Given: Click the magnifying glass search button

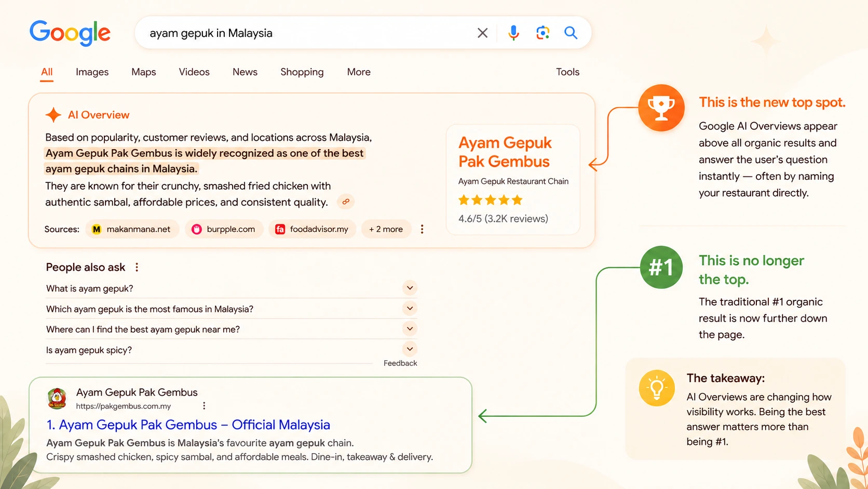Looking at the screenshot, I should (x=571, y=33).
